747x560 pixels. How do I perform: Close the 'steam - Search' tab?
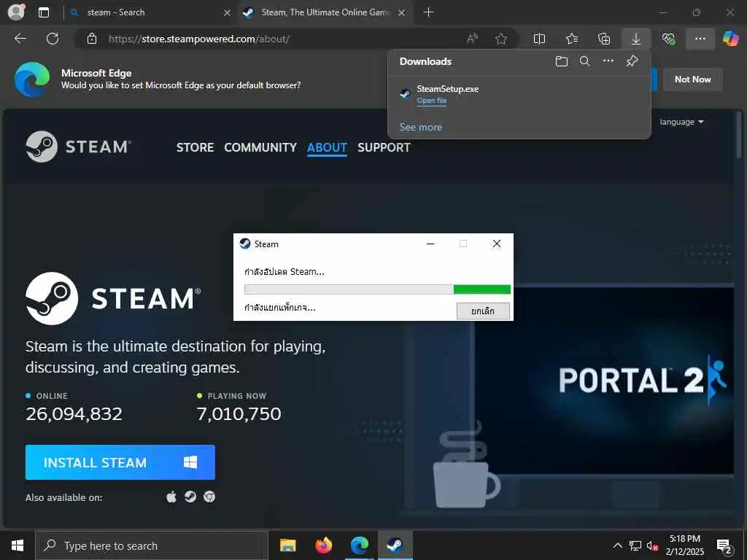point(228,13)
